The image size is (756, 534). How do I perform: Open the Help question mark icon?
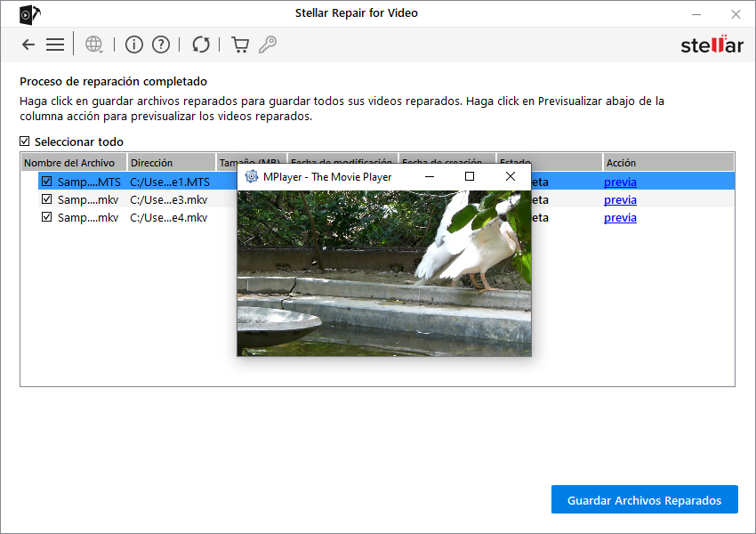point(161,44)
